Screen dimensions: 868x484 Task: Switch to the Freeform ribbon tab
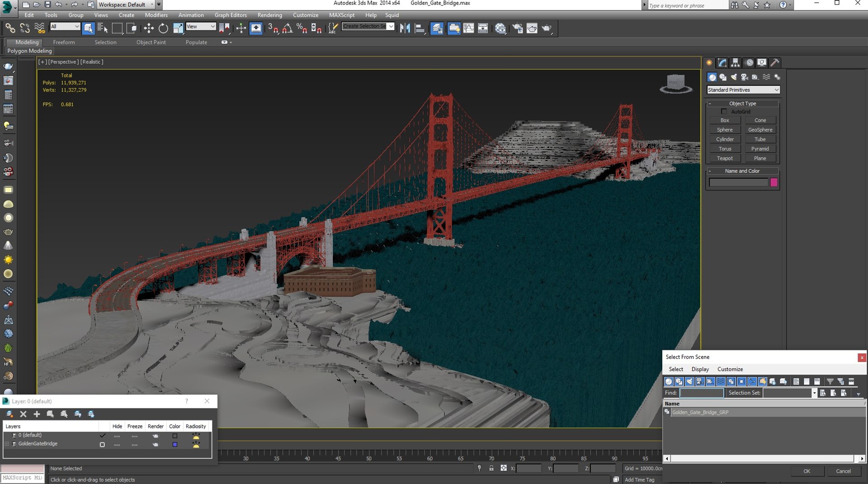point(64,42)
